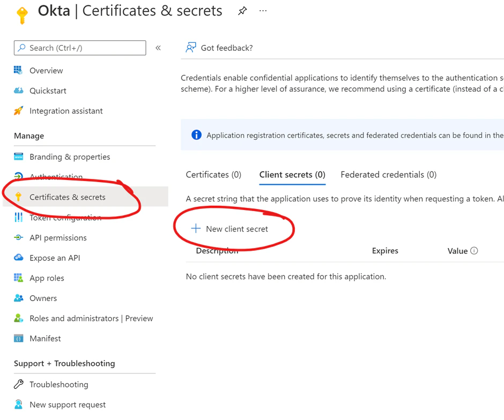Select the Quickstart cloud icon
The height and width of the screenshot is (420, 504).
point(18,91)
